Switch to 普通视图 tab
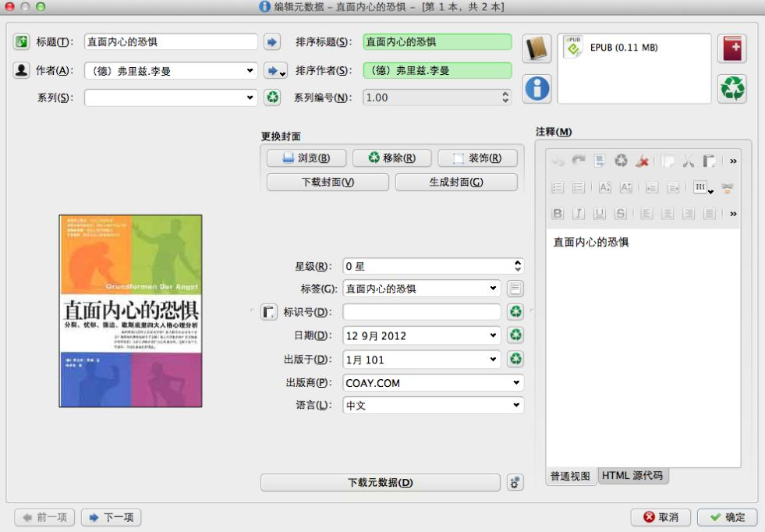The width and height of the screenshot is (765, 532). pyautogui.click(x=571, y=476)
